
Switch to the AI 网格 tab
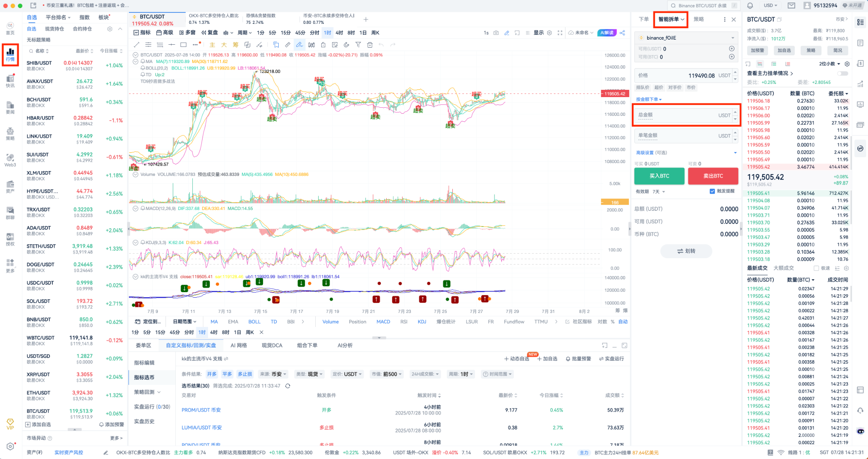tap(239, 345)
